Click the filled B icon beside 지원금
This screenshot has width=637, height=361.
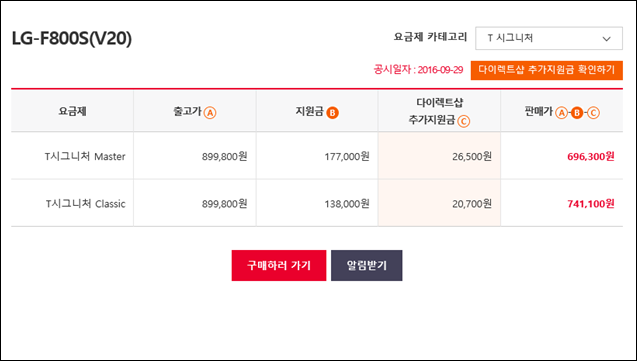coord(332,112)
